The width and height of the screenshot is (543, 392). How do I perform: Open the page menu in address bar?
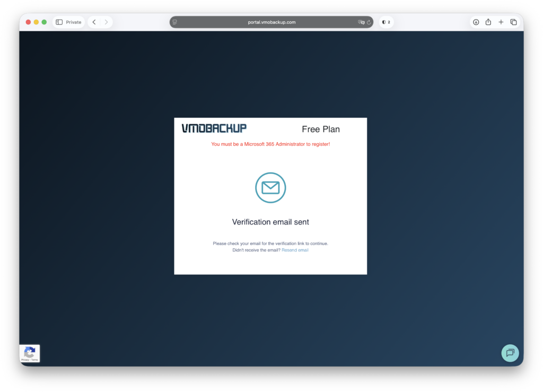(x=175, y=22)
